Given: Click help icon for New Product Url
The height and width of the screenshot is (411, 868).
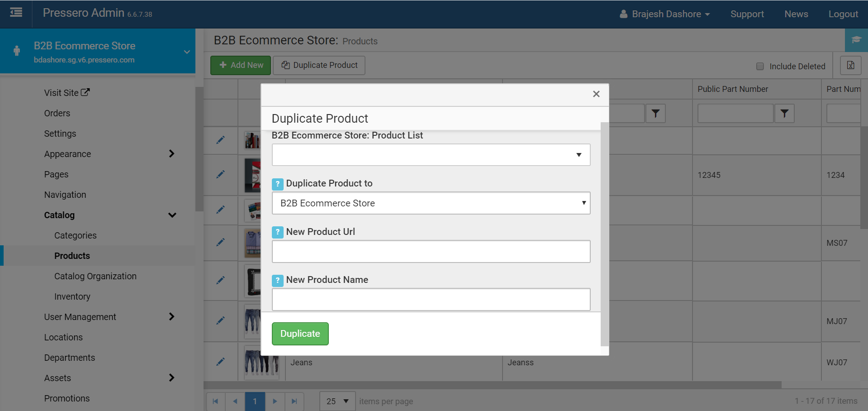Looking at the screenshot, I should pyautogui.click(x=278, y=232).
